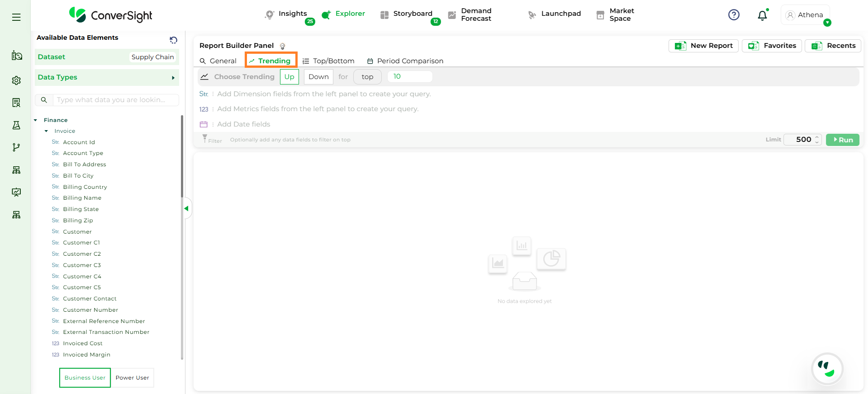Collapse the Finance tree node
The width and height of the screenshot is (868, 394).
pos(36,120)
